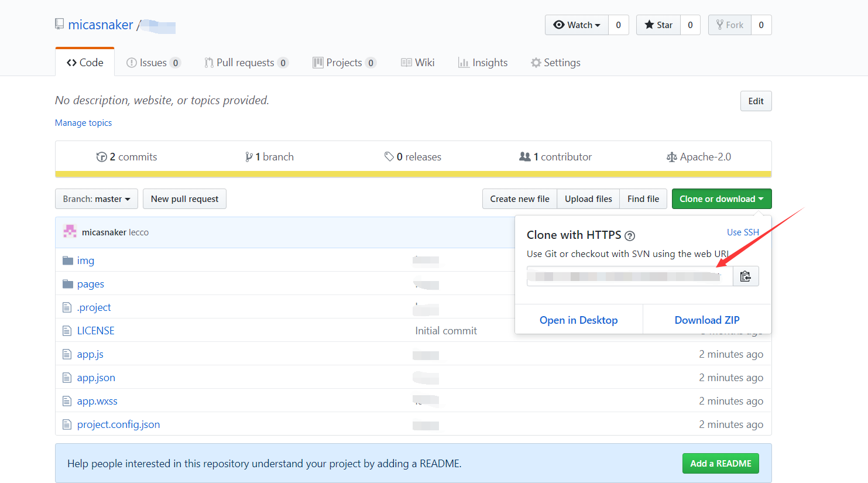The image size is (868, 483).
Task: Switch clone method via Use SSH
Action: [x=743, y=232]
